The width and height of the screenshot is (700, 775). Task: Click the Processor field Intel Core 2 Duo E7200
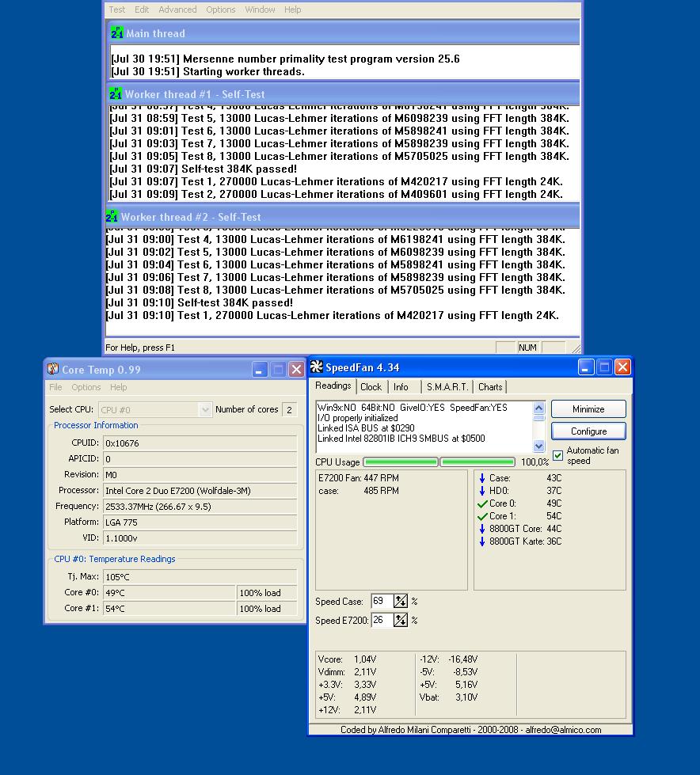click(x=200, y=491)
